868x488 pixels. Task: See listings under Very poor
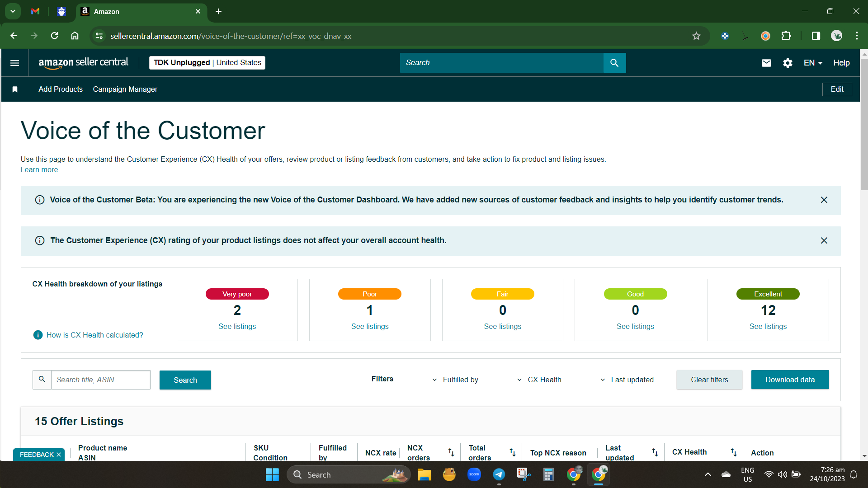pyautogui.click(x=237, y=326)
